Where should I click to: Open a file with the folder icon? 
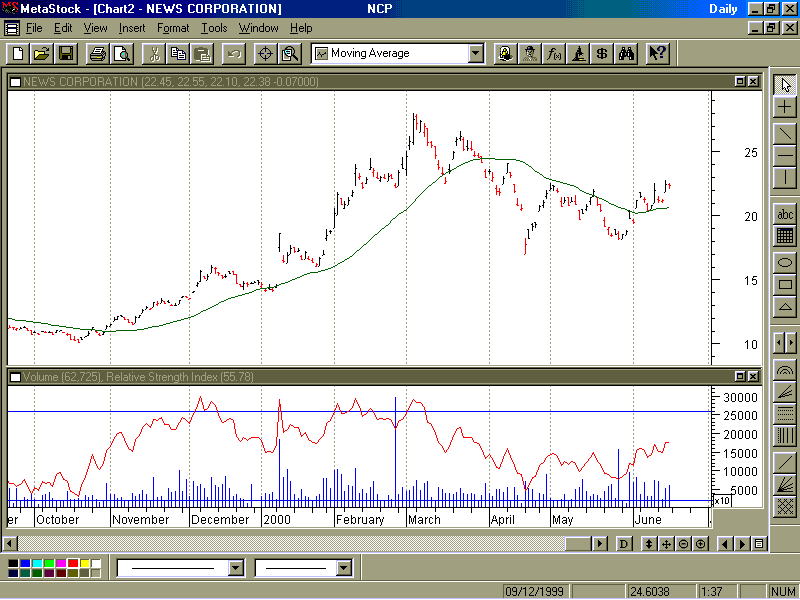click(42, 54)
